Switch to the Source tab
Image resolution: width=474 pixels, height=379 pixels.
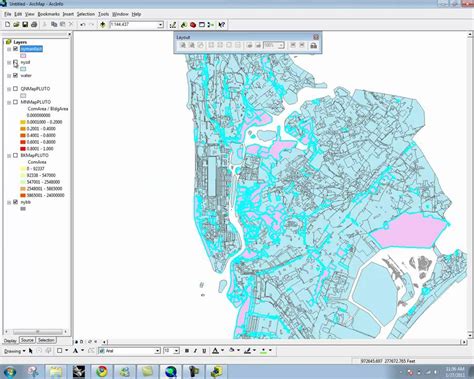27,340
